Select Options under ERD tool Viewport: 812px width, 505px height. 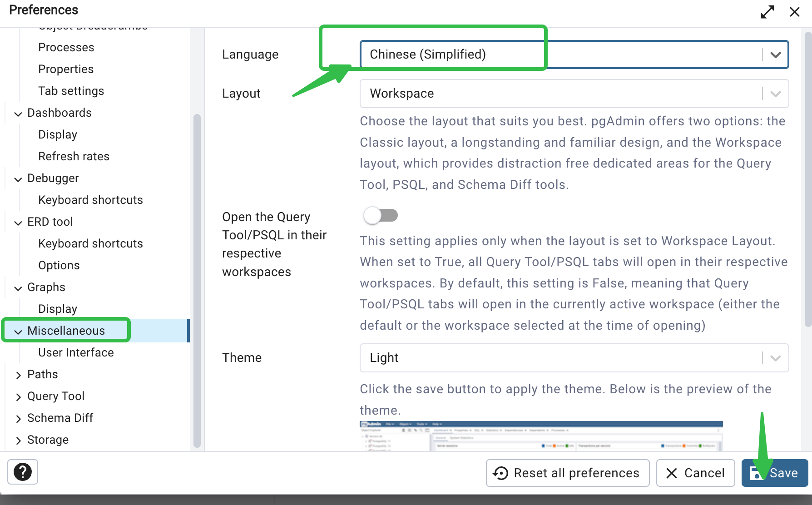click(x=59, y=265)
